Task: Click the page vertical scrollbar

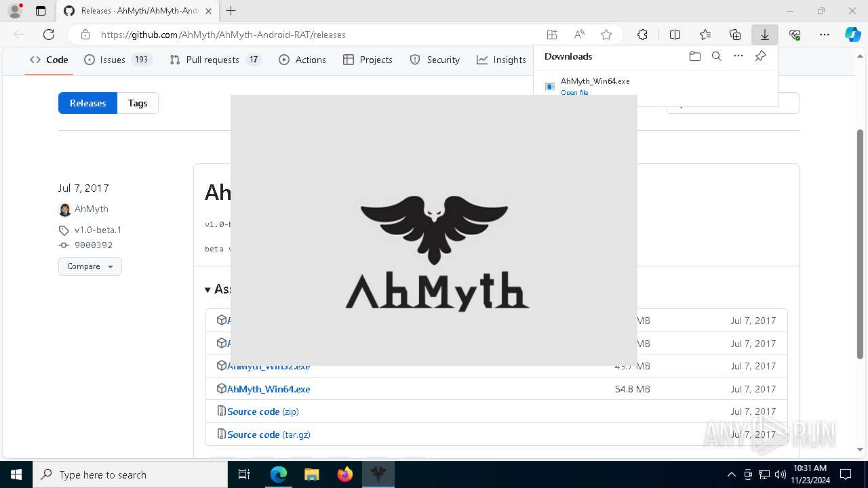Action: point(861,244)
